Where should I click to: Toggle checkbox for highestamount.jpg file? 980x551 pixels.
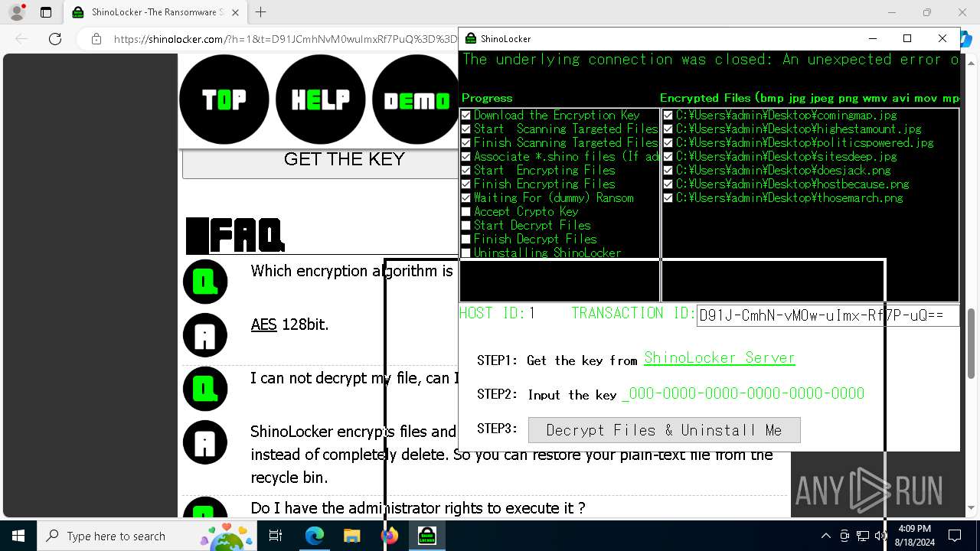pyautogui.click(x=668, y=129)
